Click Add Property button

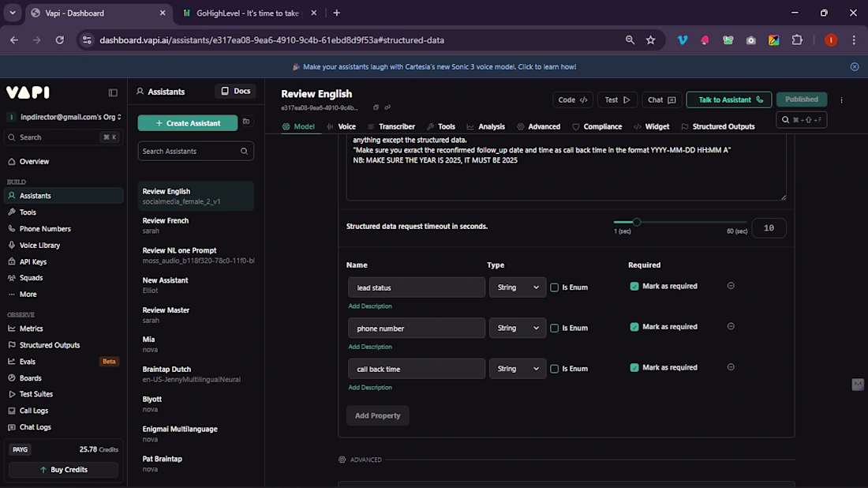pos(377,415)
